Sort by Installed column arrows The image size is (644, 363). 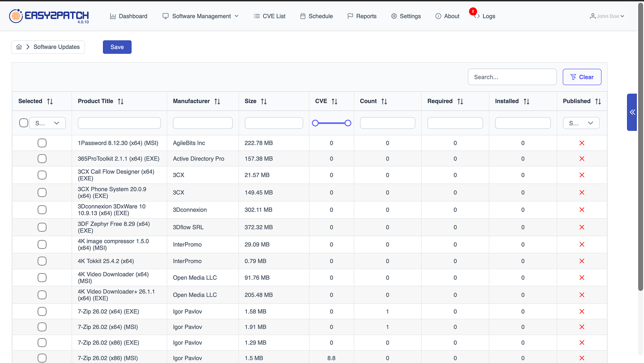pyautogui.click(x=526, y=101)
